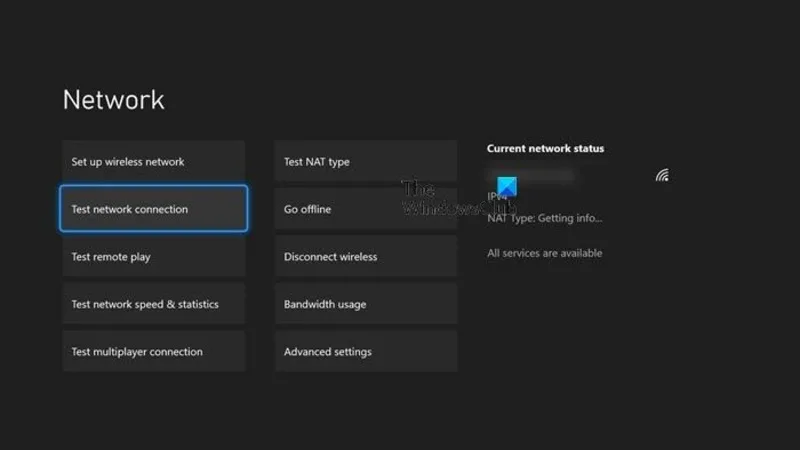
Task: Click the Current network status heading
Action: tap(545, 148)
